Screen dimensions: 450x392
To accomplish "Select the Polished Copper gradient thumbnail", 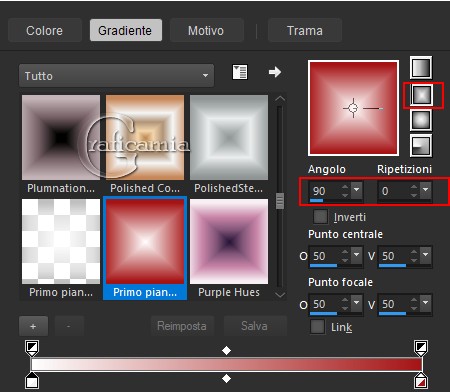I will (145, 138).
